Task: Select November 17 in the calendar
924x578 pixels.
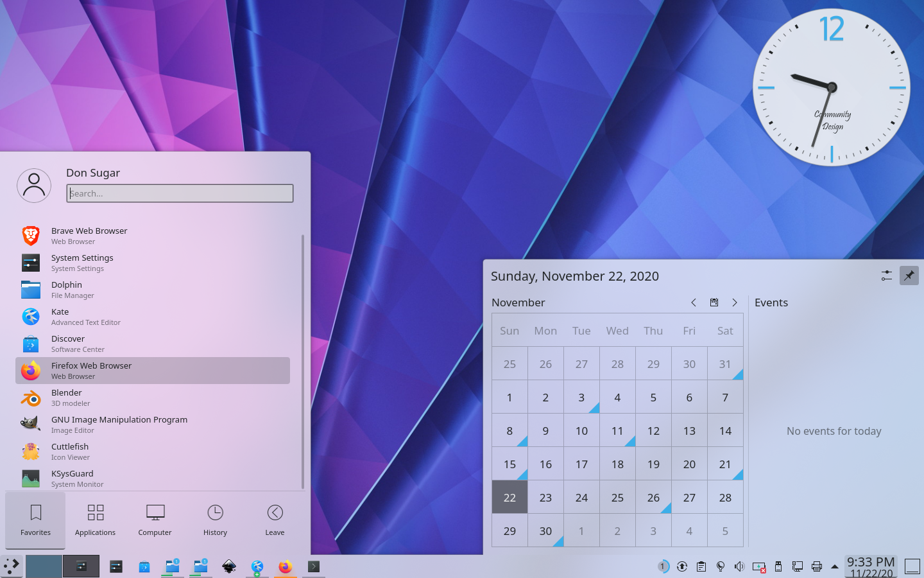Action: (x=581, y=464)
